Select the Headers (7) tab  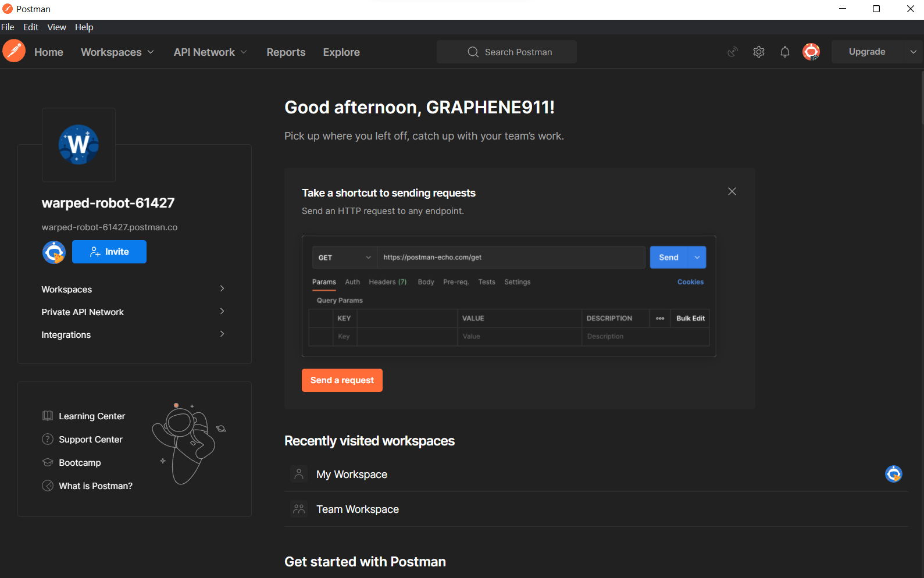[388, 282]
